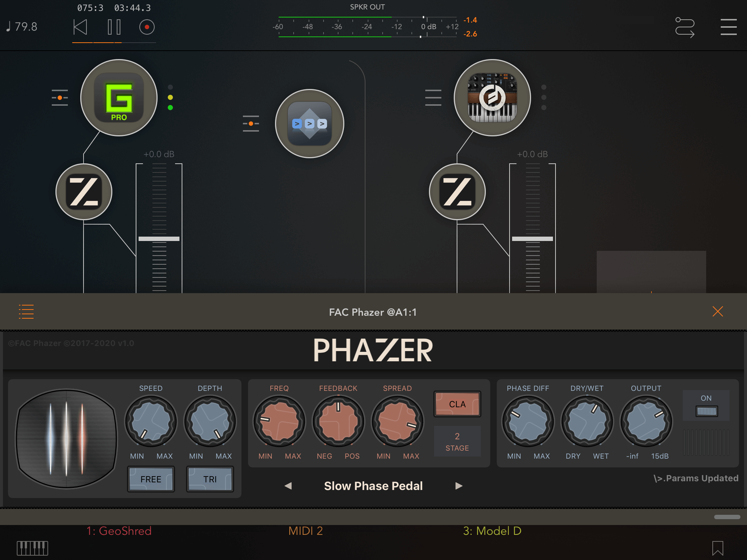The height and width of the screenshot is (560, 747).
Task: Click the SPKR OUT level meter
Action: 367,27
